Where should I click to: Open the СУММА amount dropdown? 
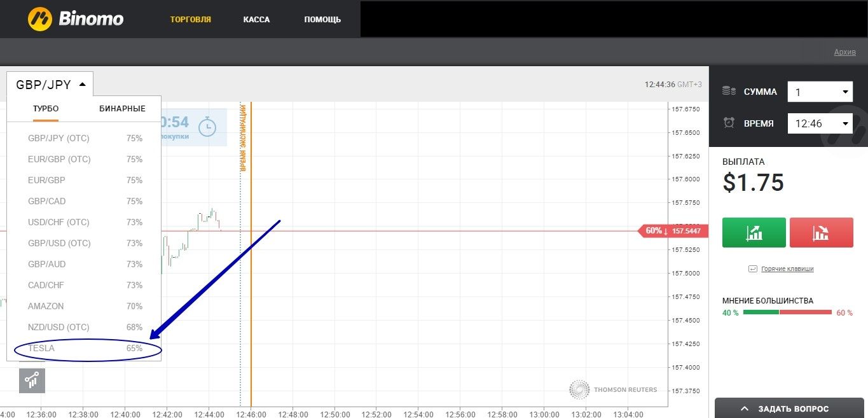point(820,92)
